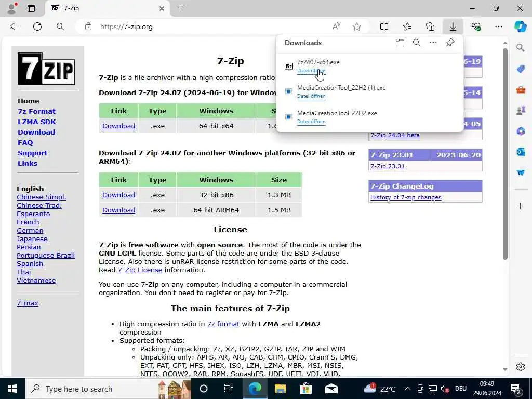Open the Windows Start menu
The height and width of the screenshot is (399, 532).
tap(12, 389)
